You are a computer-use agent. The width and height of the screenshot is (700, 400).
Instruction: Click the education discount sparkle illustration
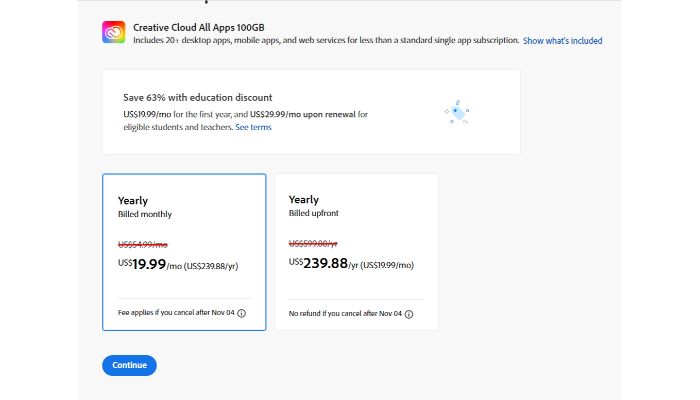coord(456,112)
